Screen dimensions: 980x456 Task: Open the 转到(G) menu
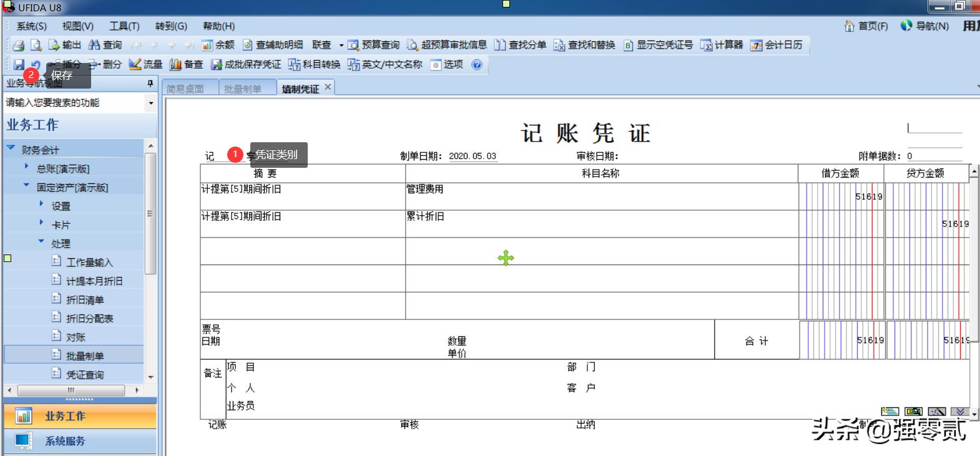(x=171, y=26)
